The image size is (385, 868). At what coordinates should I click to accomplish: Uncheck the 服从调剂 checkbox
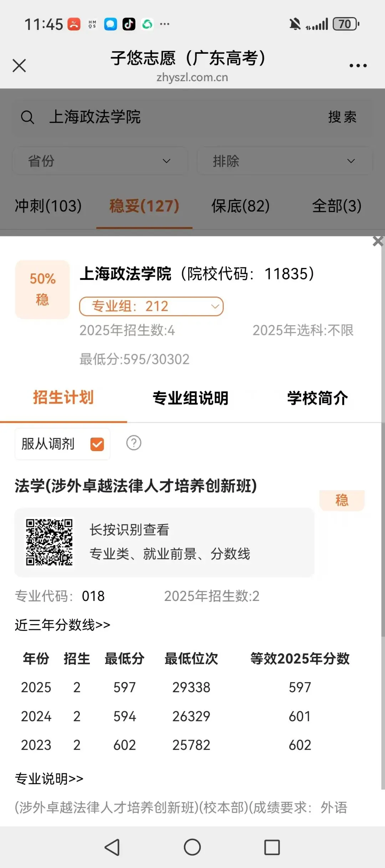[x=97, y=444]
